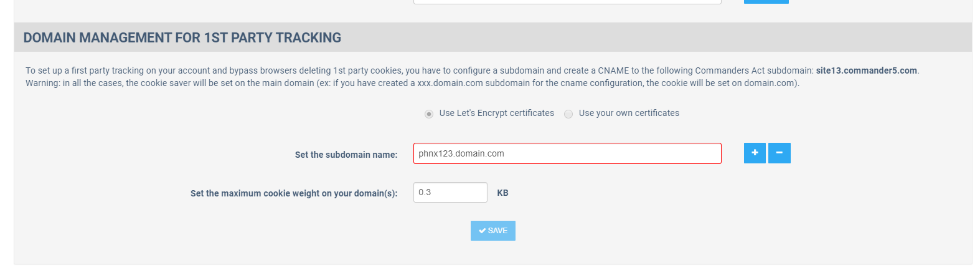
Task: Click the maximum cookie weight field label
Action: [294, 193]
